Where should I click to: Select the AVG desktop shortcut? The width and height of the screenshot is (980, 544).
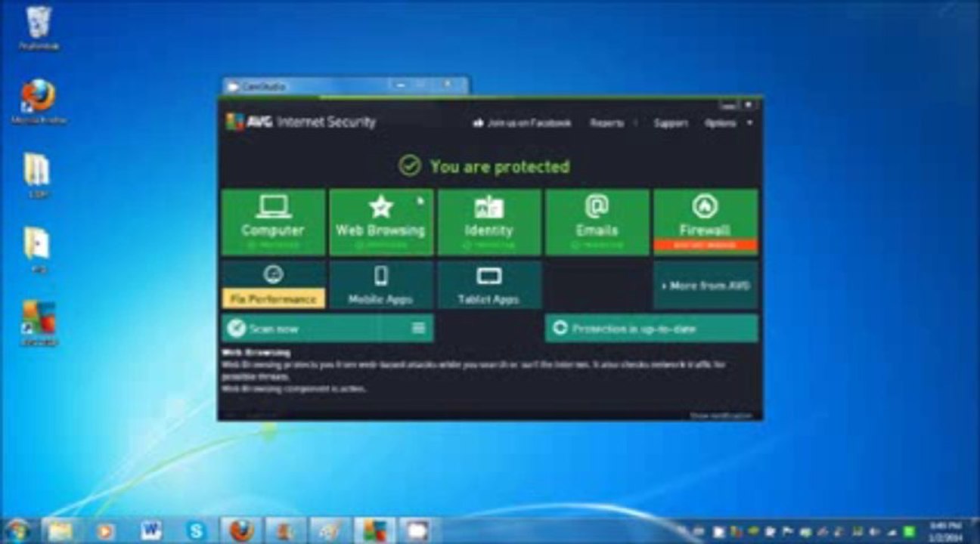pyautogui.click(x=39, y=323)
